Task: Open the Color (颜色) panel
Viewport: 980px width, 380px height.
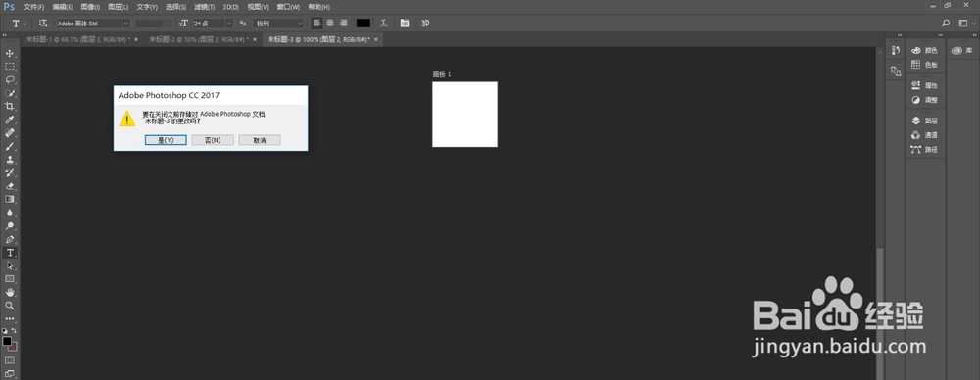Action: 925,51
